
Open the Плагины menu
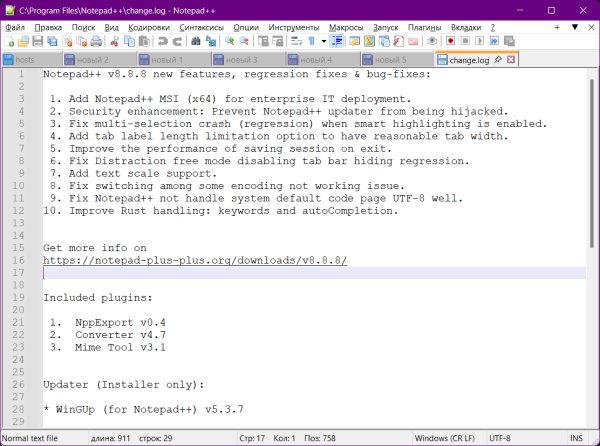coord(424,28)
